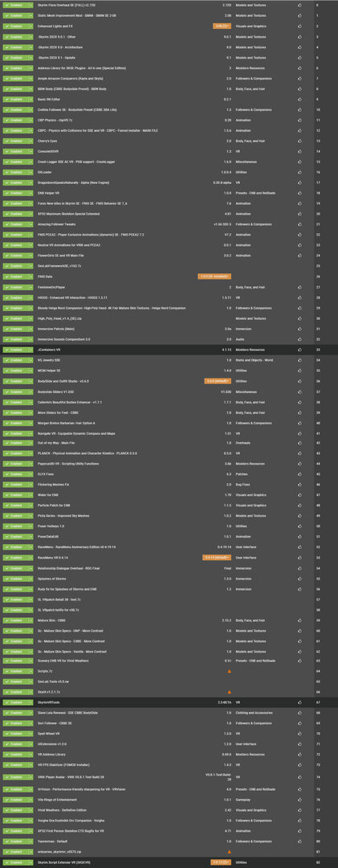Open the FNIS Data version dropdown
This screenshot has width=338, height=868.
point(214,276)
